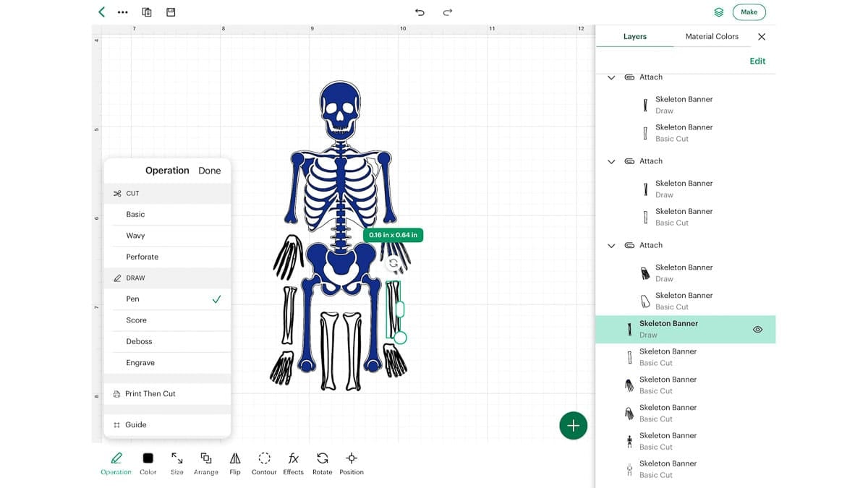
Task: Open the Flip tool
Action: pyautogui.click(x=235, y=463)
